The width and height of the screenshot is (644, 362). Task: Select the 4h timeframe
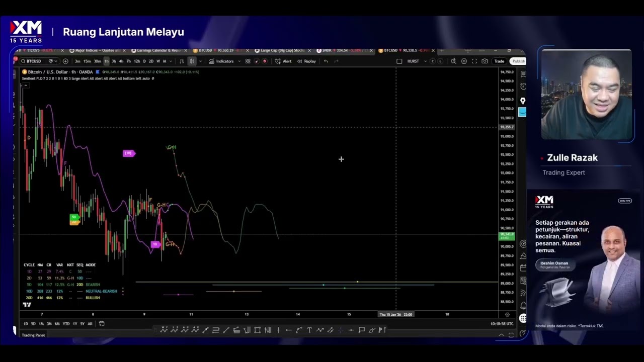click(x=121, y=61)
